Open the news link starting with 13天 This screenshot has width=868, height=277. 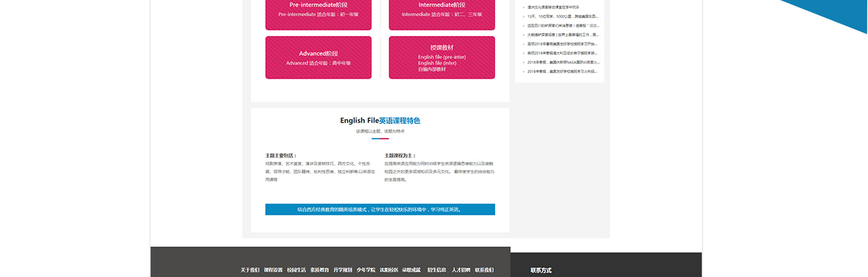click(x=563, y=16)
